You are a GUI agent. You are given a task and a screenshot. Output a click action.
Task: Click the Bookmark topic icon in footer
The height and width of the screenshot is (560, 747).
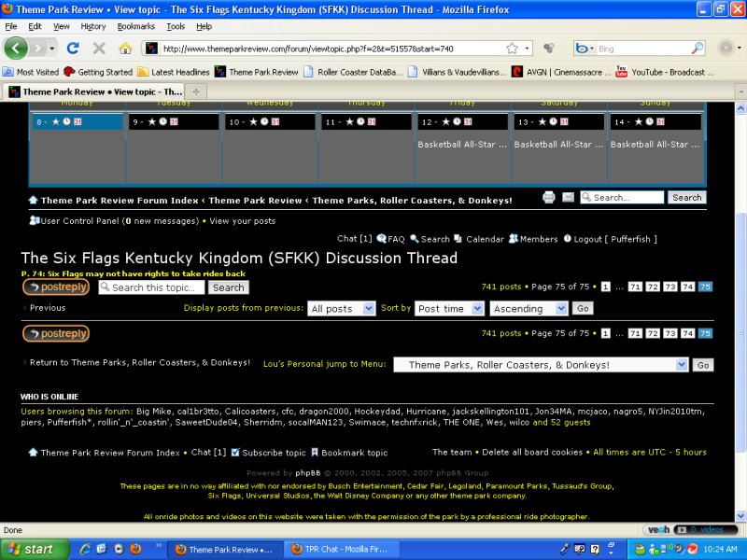click(315, 453)
